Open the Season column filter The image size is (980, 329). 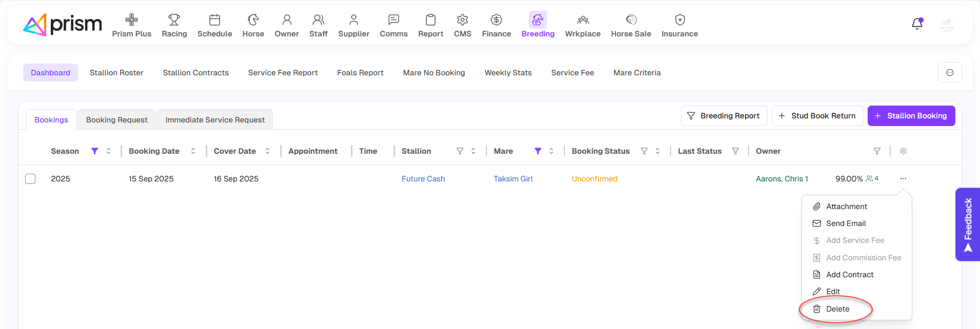(94, 151)
